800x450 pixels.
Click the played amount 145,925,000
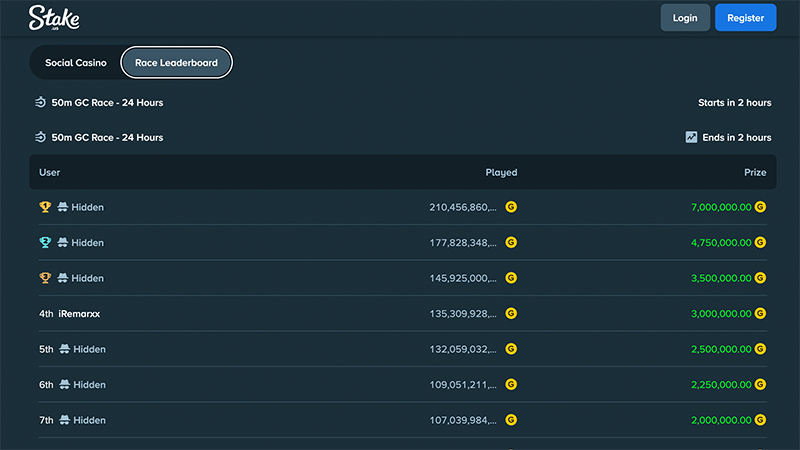(x=463, y=278)
